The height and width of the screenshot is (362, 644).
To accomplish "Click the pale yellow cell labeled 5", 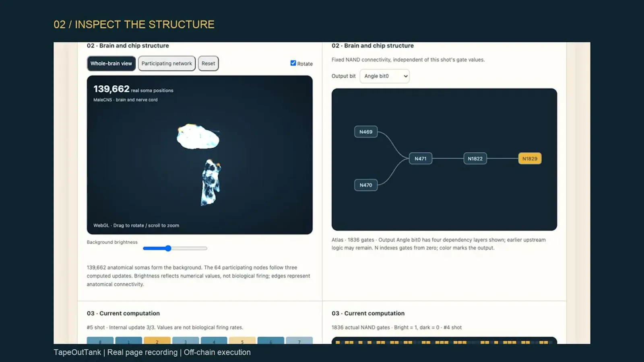I will coord(242,341).
